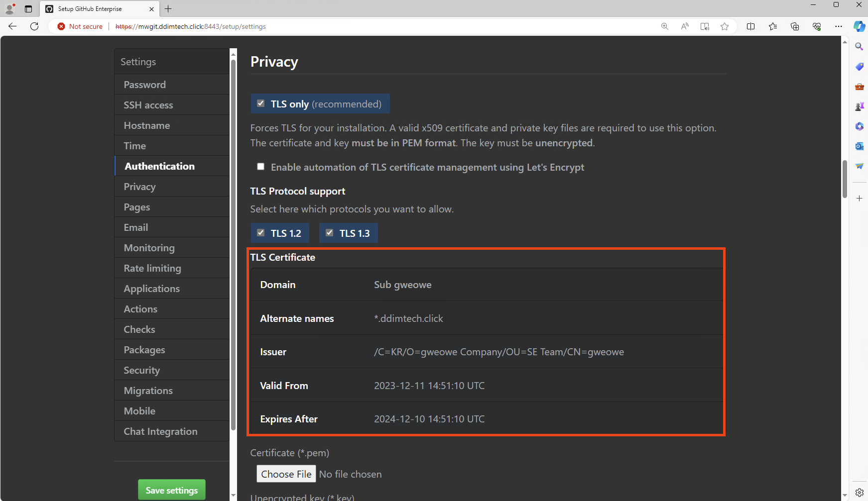Select the Sub gweowe domain value
Image resolution: width=868 pixels, height=501 pixels.
coord(403,285)
